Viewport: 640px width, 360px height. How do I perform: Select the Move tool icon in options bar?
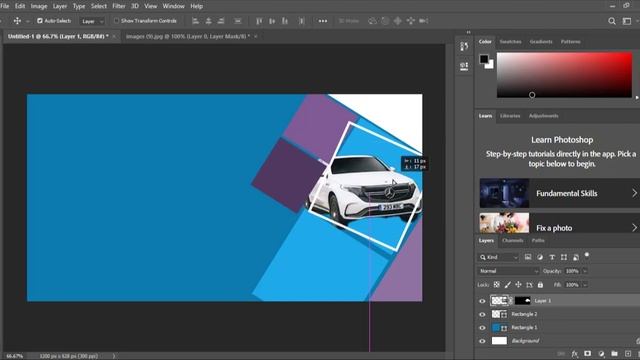click(17, 21)
